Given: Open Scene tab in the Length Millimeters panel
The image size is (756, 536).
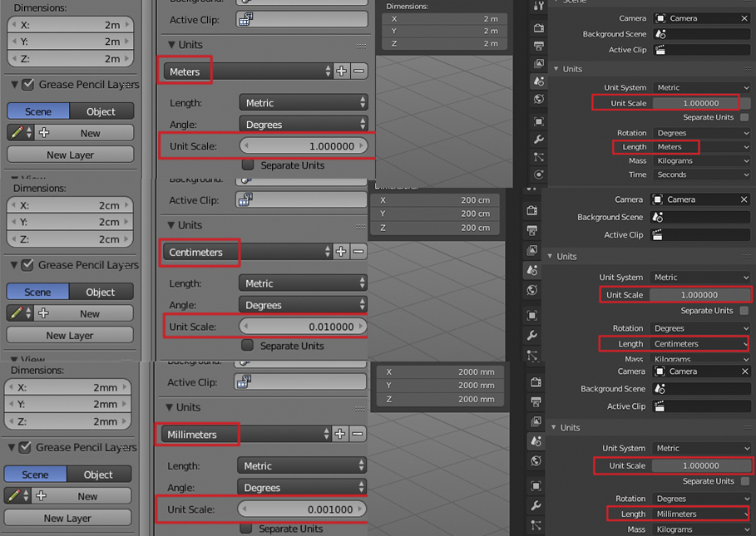Looking at the screenshot, I should [x=536, y=440].
